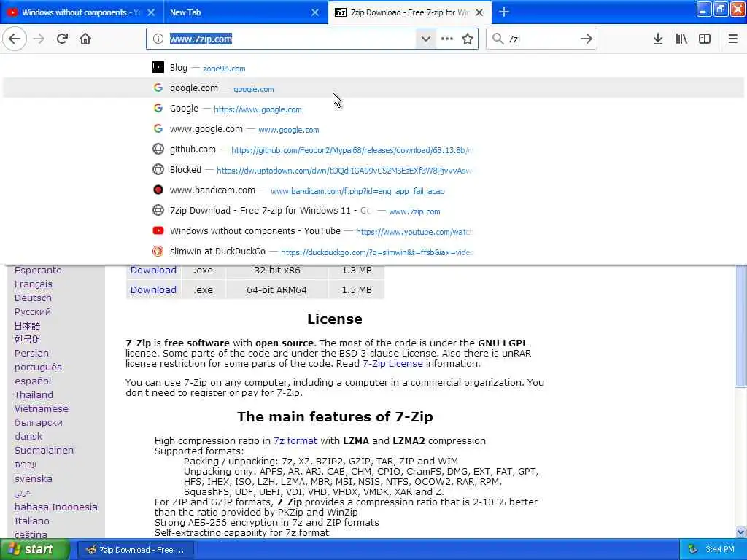This screenshot has width=747, height=560.
Task: Click the page scroll-down arrow
Action: pyautogui.click(x=740, y=532)
